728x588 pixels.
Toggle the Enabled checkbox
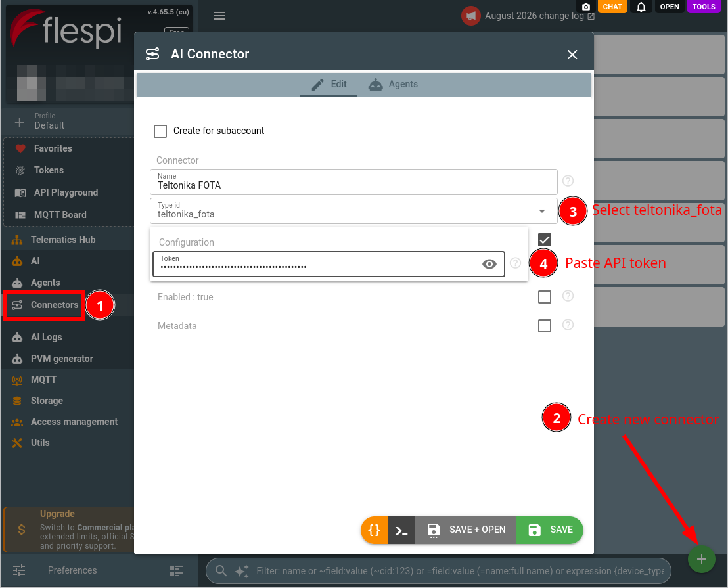[x=544, y=297]
